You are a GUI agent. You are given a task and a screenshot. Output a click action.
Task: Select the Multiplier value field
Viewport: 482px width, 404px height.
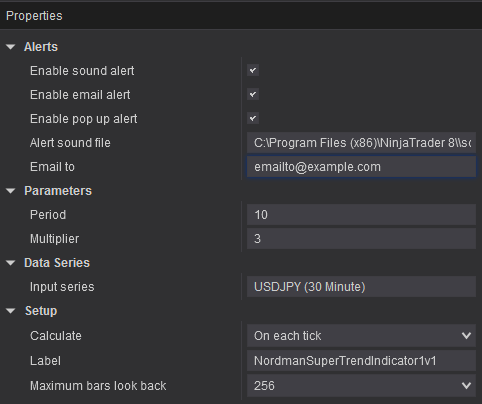click(361, 239)
